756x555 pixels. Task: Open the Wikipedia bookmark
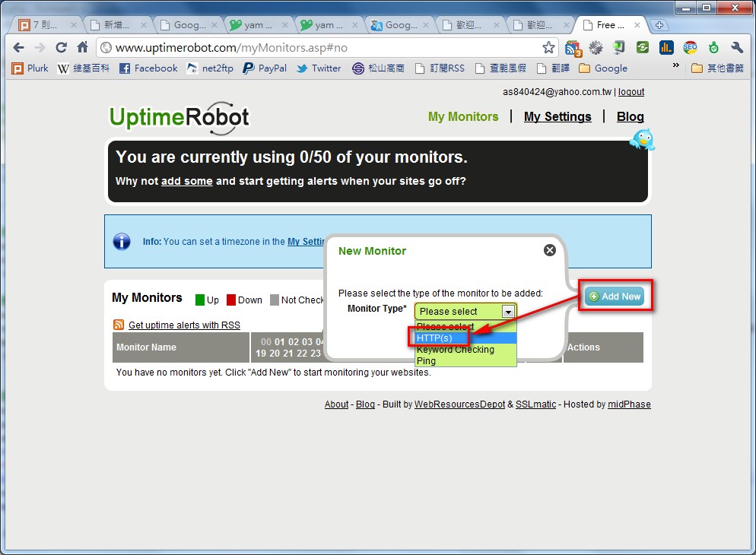click(x=83, y=68)
